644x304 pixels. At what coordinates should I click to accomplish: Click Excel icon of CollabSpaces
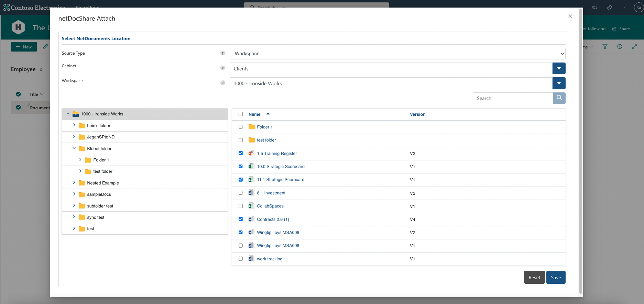click(251, 206)
